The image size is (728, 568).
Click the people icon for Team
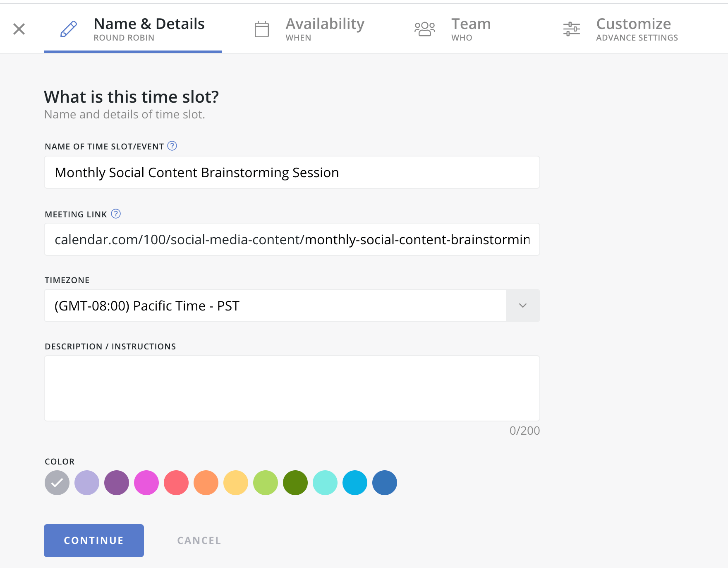pyautogui.click(x=424, y=29)
